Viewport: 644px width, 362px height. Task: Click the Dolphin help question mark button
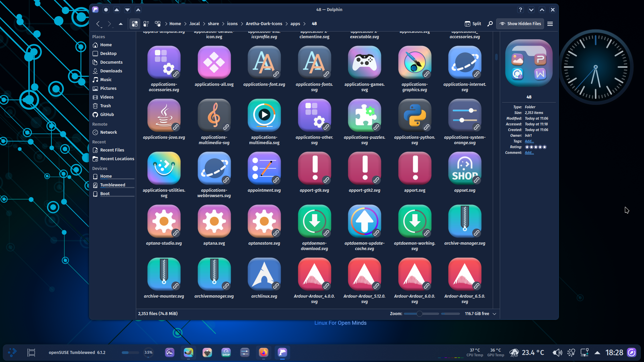tap(520, 10)
